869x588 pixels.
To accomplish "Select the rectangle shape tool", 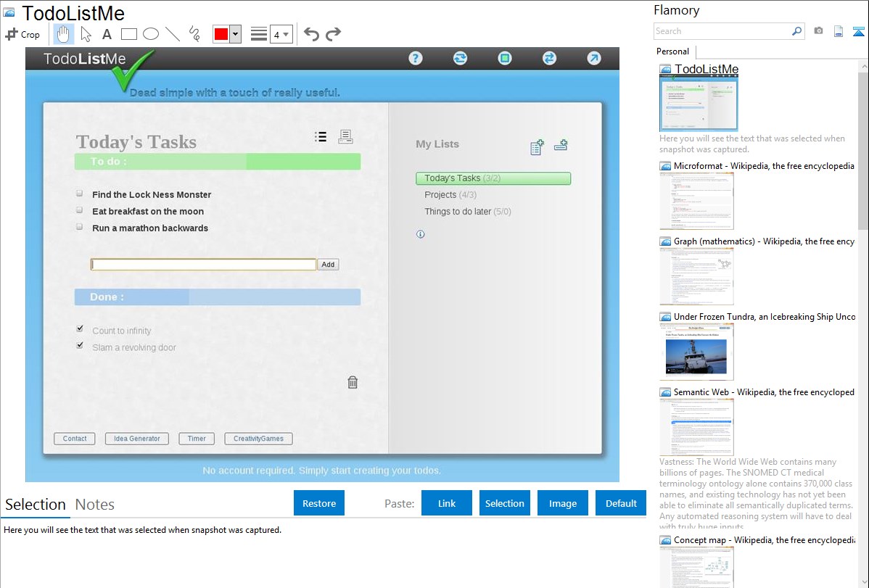I will (128, 34).
